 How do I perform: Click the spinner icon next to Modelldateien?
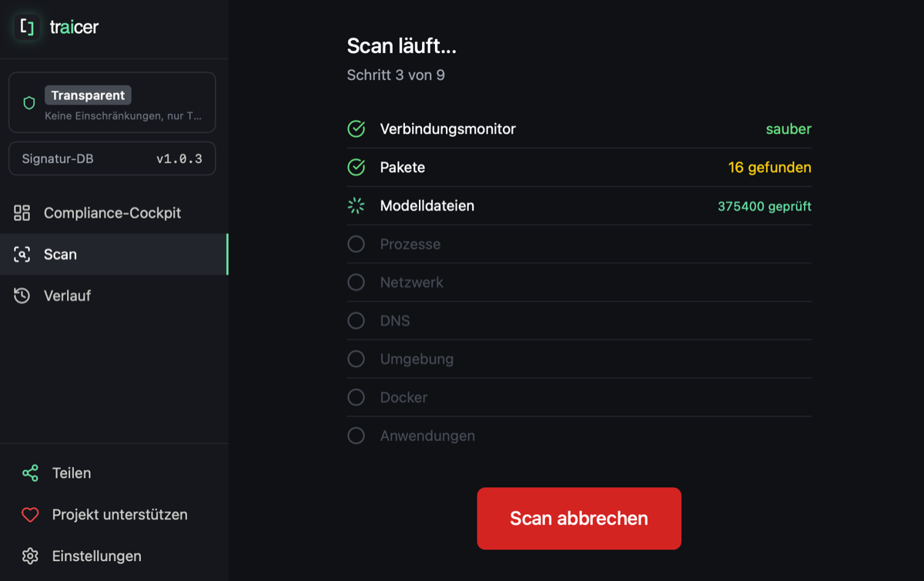pos(356,205)
